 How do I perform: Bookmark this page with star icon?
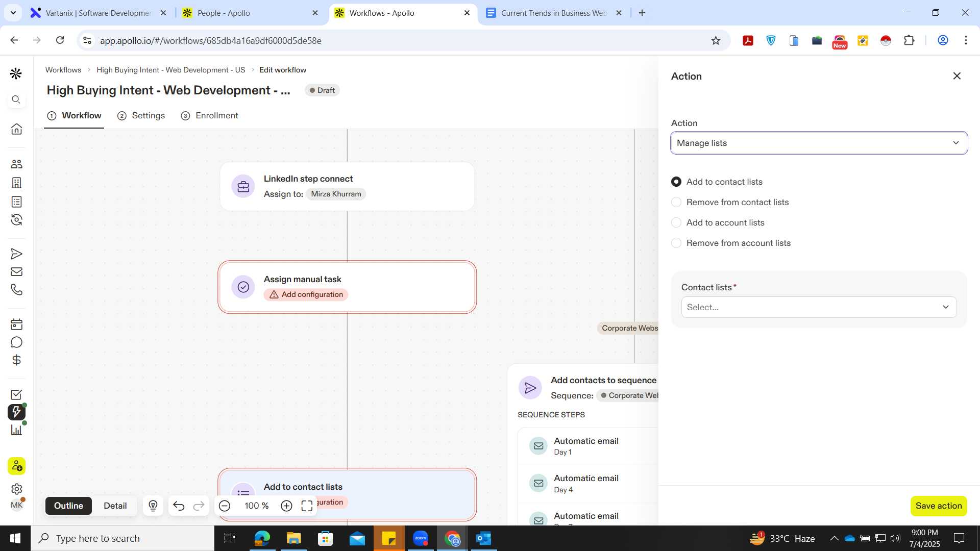(x=716, y=40)
